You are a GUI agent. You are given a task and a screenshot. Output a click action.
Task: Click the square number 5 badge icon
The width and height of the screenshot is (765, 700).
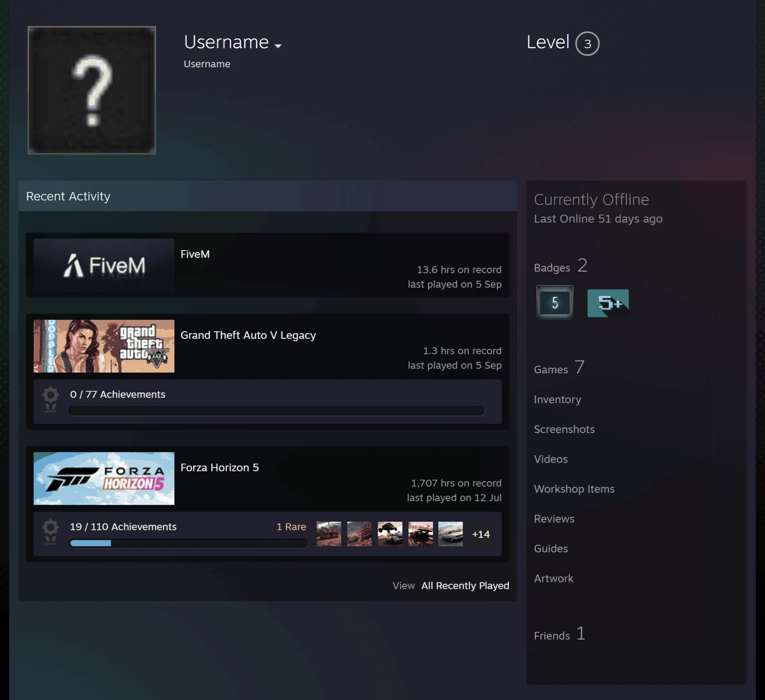[555, 302]
